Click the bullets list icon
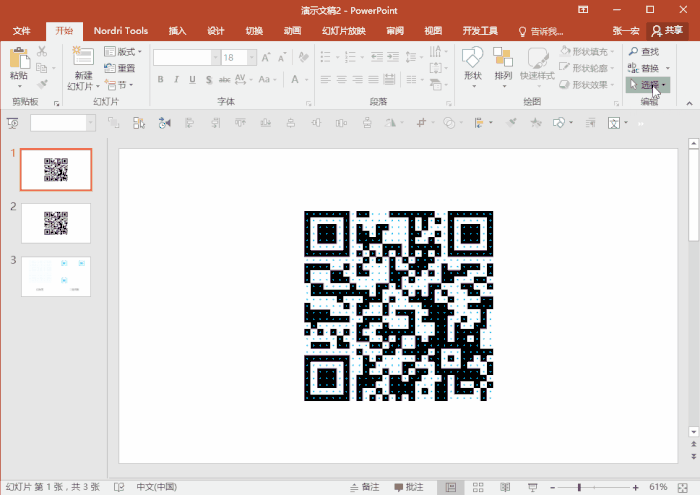Image resolution: width=700 pixels, height=495 pixels. pyautogui.click(x=325, y=57)
